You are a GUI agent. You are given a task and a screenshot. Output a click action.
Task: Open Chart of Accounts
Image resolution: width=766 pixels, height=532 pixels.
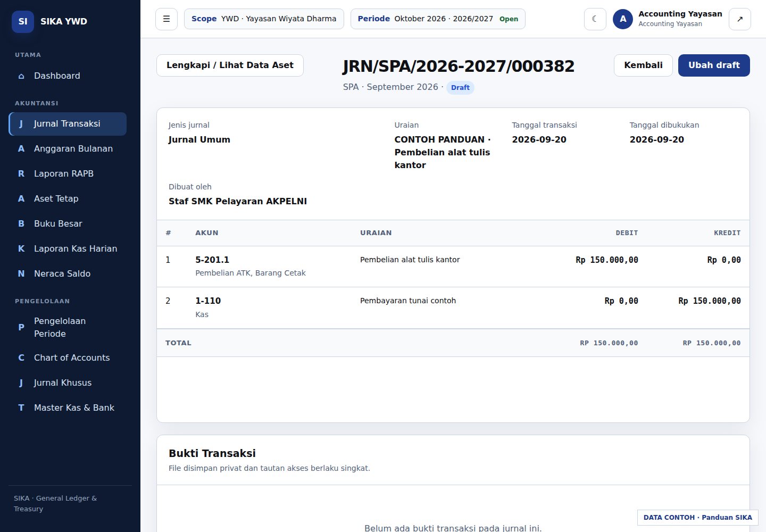tap(68, 358)
